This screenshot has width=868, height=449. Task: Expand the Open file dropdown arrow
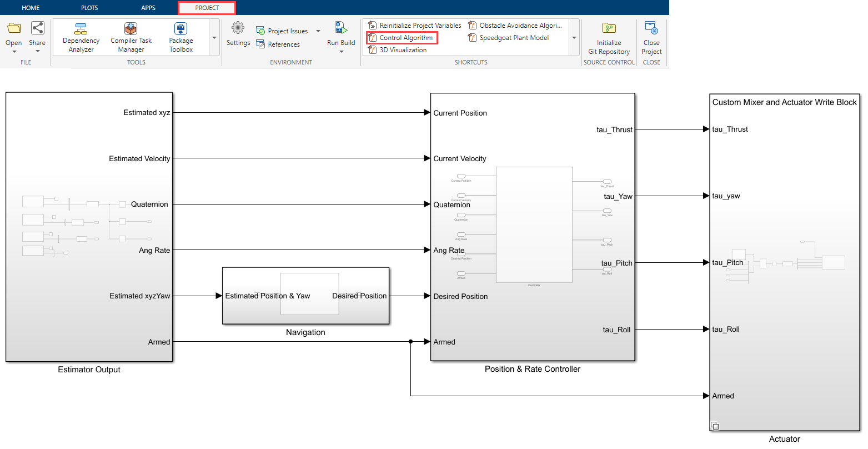pos(14,52)
